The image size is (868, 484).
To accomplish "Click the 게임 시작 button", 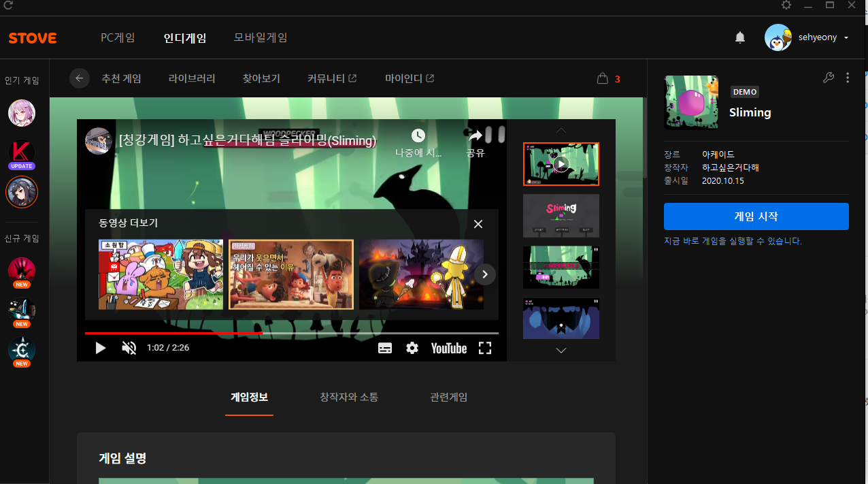I will pyautogui.click(x=756, y=216).
